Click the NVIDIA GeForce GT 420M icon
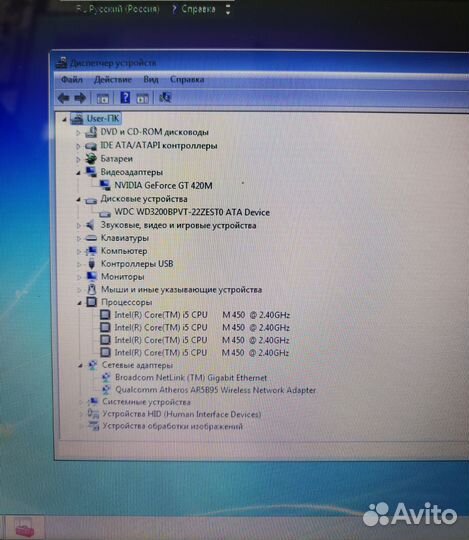 click(x=105, y=186)
